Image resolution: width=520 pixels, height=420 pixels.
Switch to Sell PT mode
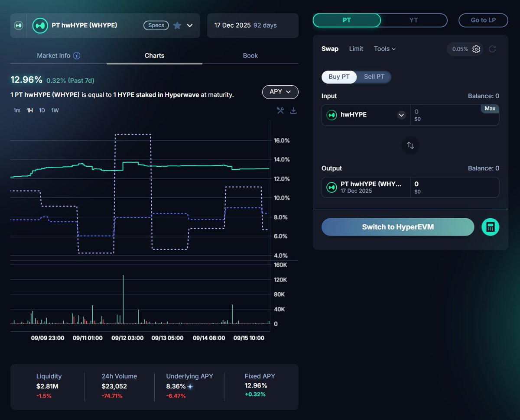click(374, 77)
